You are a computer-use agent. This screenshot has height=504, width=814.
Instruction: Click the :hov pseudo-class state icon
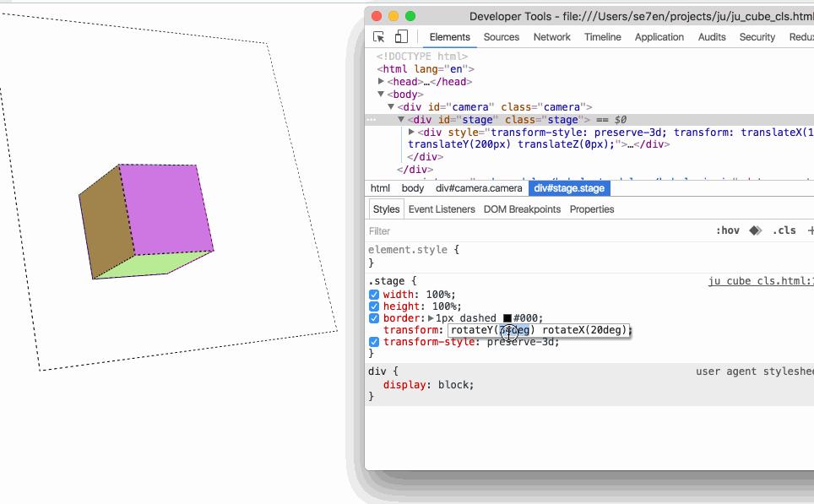[729, 230]
